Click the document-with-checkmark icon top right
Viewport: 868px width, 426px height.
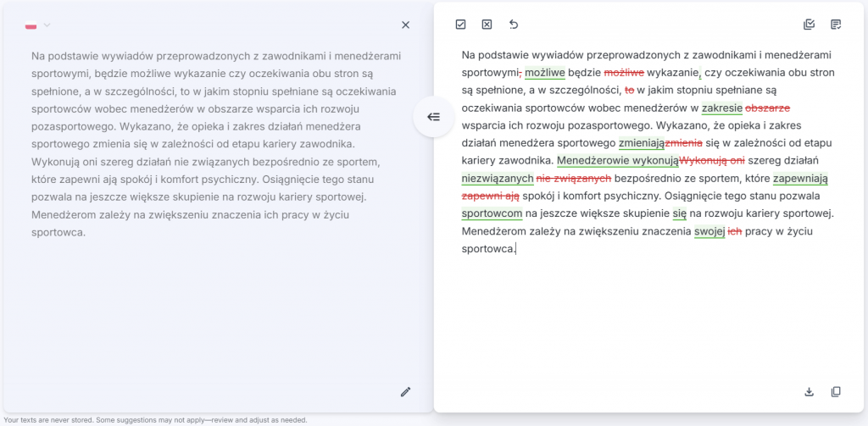click(x=836, y=25)
